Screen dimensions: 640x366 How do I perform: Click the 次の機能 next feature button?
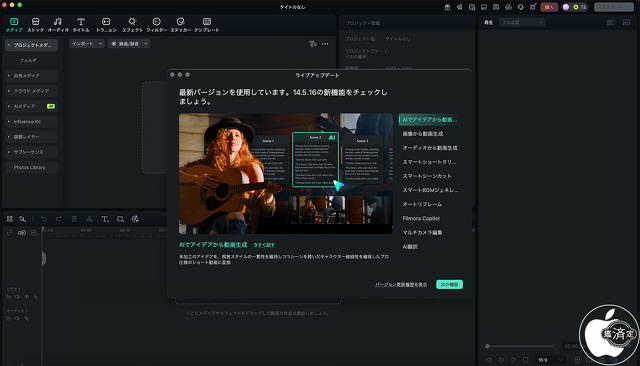pos(449,284)
